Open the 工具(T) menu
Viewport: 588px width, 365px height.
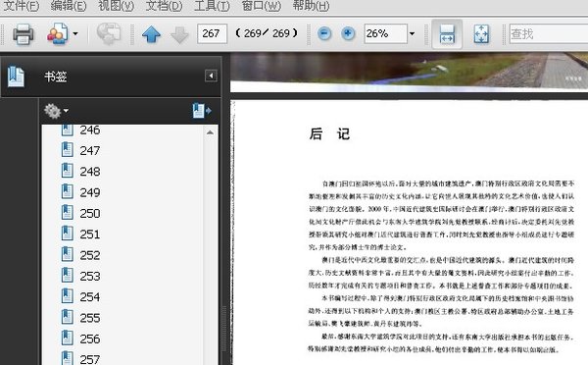(x=212, y=6)
